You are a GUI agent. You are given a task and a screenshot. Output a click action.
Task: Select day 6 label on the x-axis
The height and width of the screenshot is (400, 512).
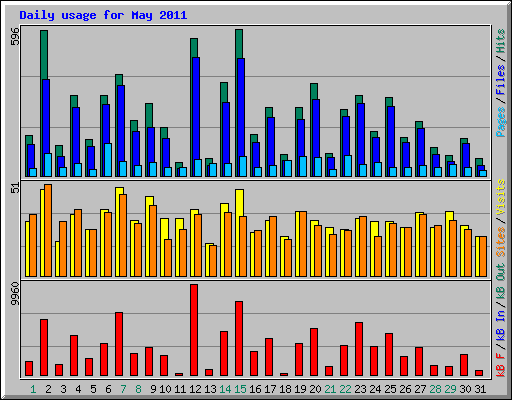[108, 389]
